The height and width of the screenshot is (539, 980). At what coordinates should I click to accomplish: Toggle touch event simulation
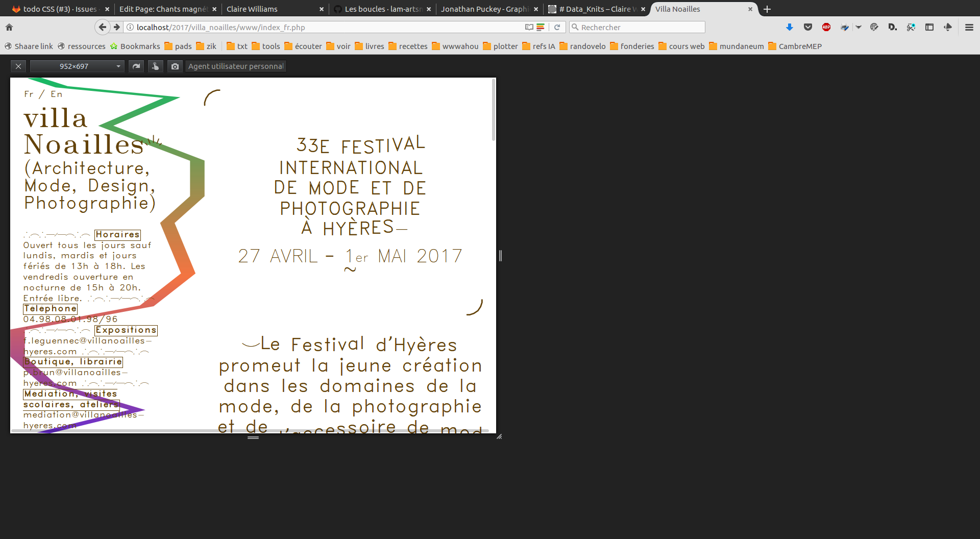tap(156, 66)
